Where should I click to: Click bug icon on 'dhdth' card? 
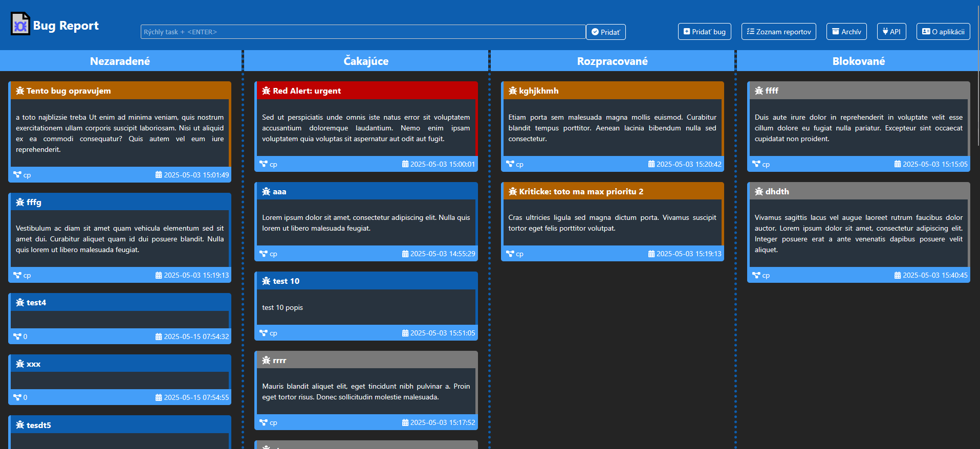758,192
